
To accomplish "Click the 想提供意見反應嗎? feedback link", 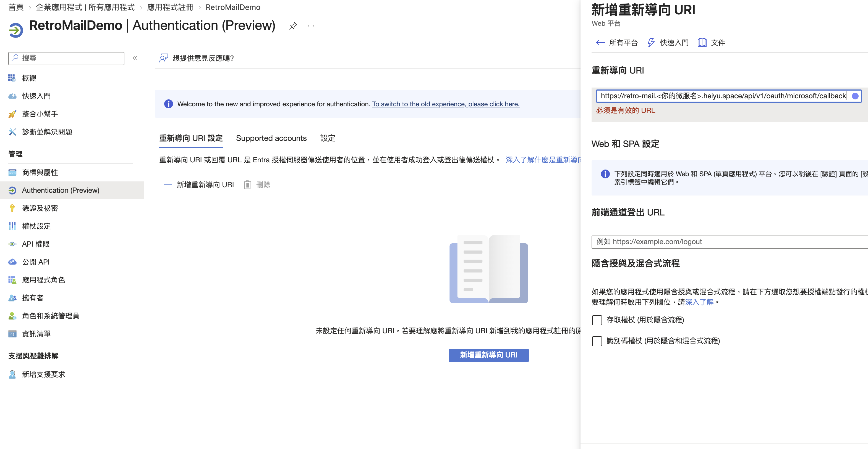I will click(203, 58).
